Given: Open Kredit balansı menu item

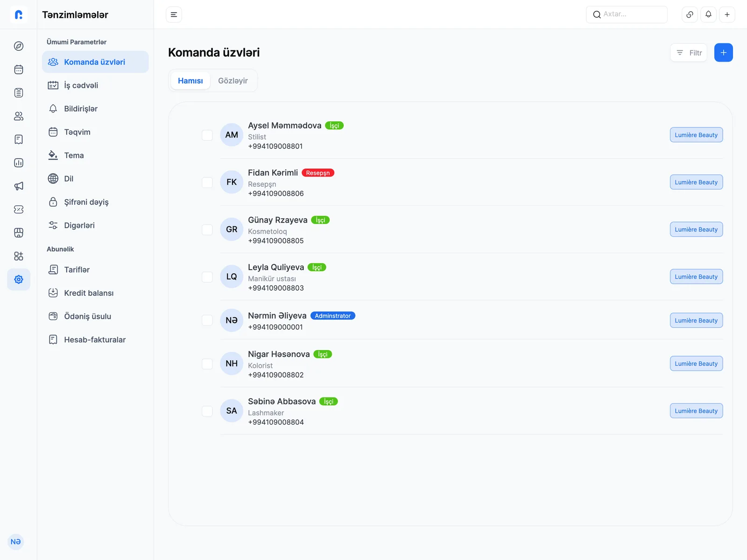Looking at the screenshot, I should [95, 293].
